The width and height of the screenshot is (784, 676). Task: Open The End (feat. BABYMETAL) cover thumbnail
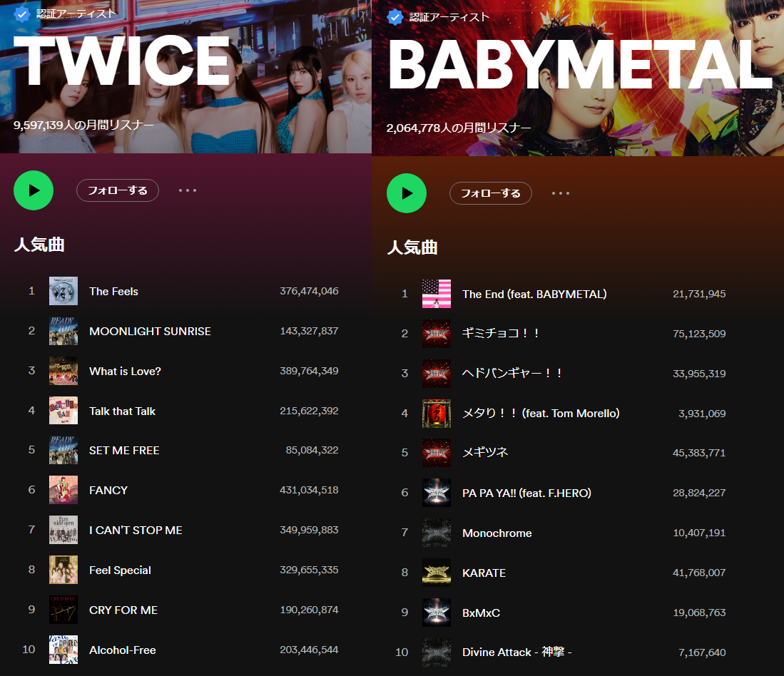click(x=437, y=294)
